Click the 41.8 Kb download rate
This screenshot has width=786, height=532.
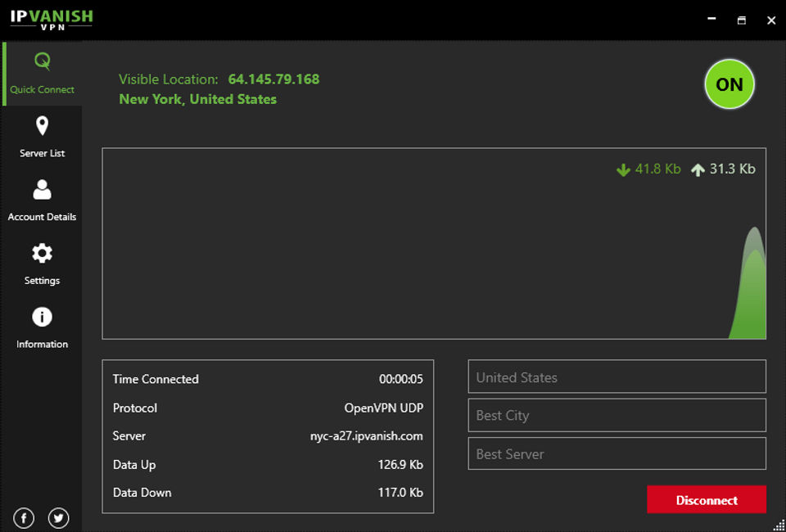point(657,169)
